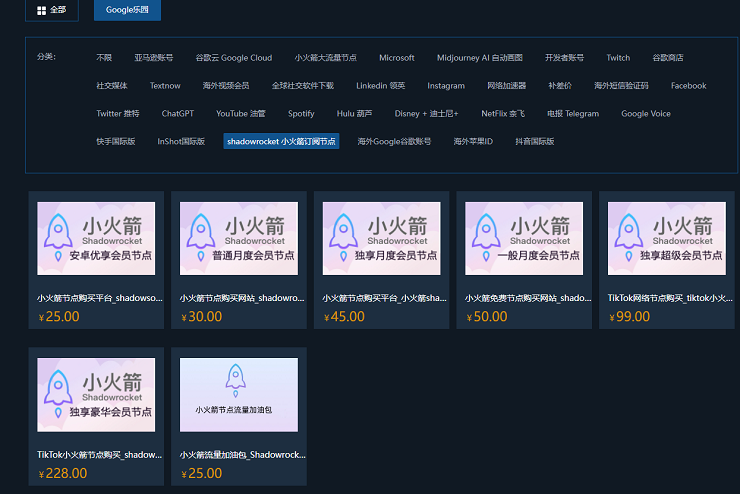Image resolution: width=740 pixels, height=494 pixels.
Task: Click the shadowrocket 小火箭订阅节点 filter
Action: (281, 142)
